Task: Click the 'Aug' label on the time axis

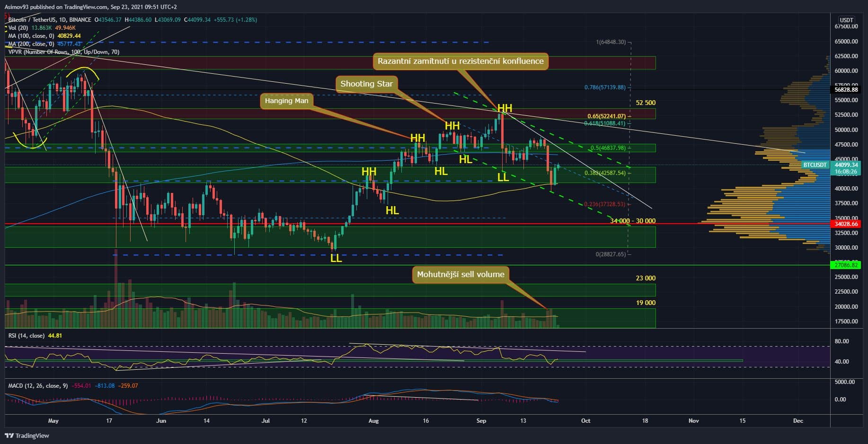Action: [x=373, y=421]
